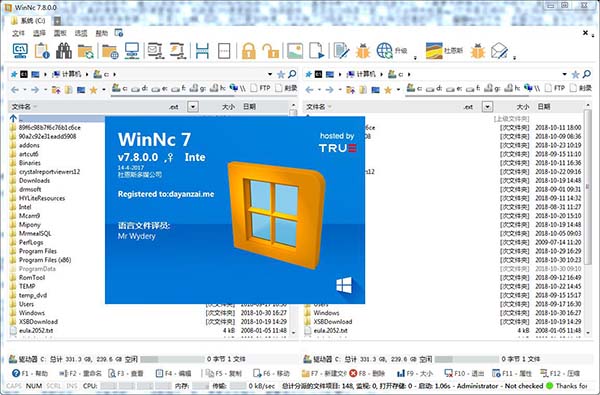The image size is (600, 395).
Task: Click the folder with globe toolbar icon
Action: (110, 51)
